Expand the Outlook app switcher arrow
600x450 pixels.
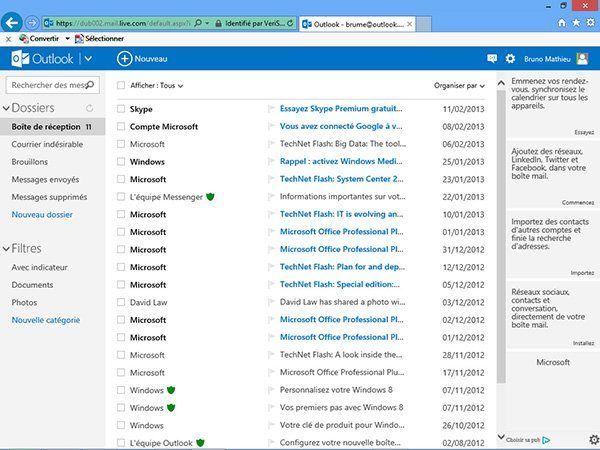tap(89, 59)
